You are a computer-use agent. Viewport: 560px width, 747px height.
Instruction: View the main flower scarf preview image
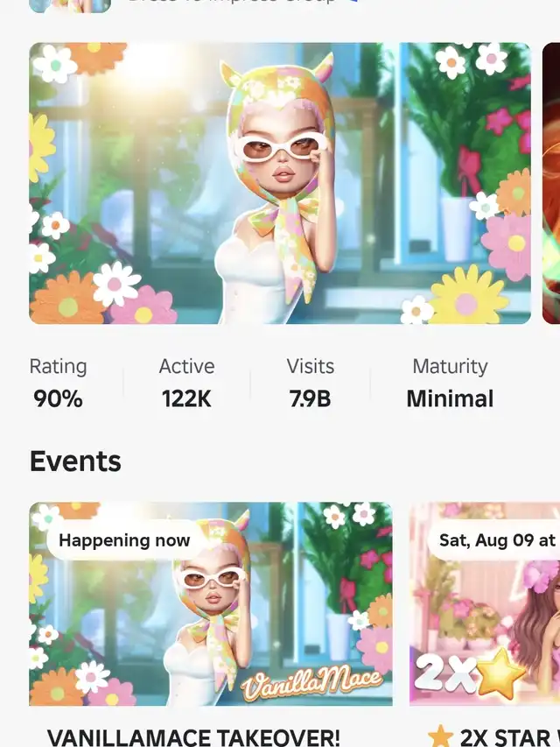click(280, 183)
